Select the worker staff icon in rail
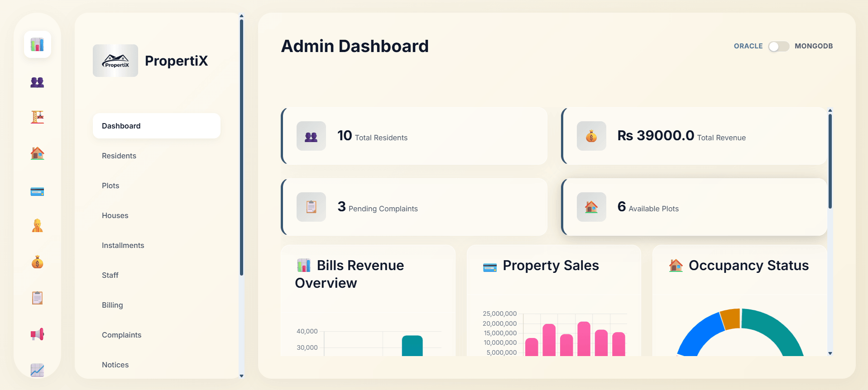868x390 pixels. [x=37, y=225]
